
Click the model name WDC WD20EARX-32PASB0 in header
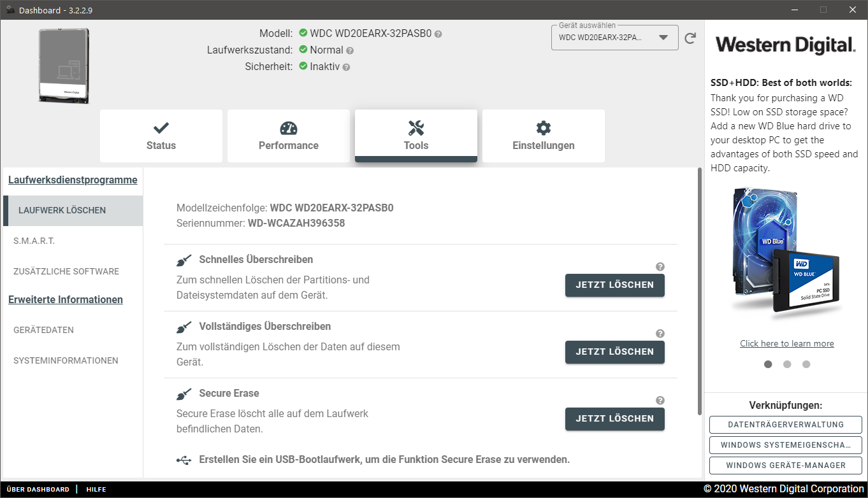371,34
